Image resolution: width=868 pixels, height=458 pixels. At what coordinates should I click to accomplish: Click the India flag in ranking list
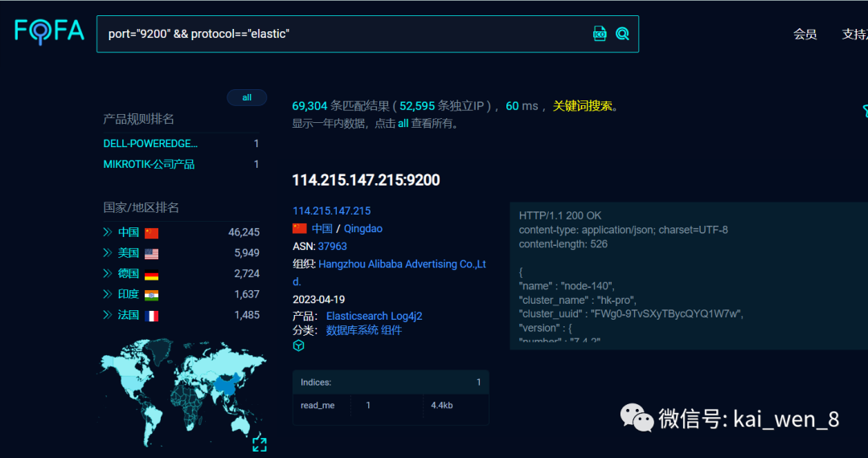(x=152, y=296)
